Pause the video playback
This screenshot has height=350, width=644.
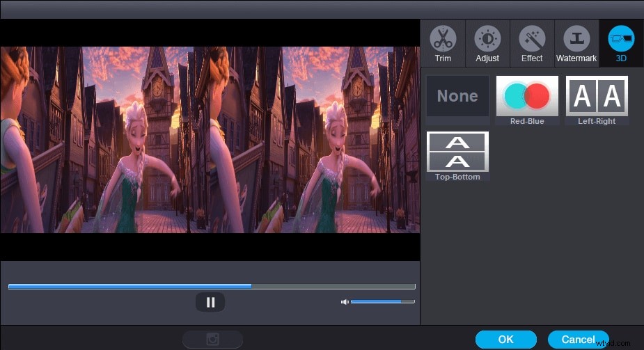pyautogui.click(x=210, y=303)
